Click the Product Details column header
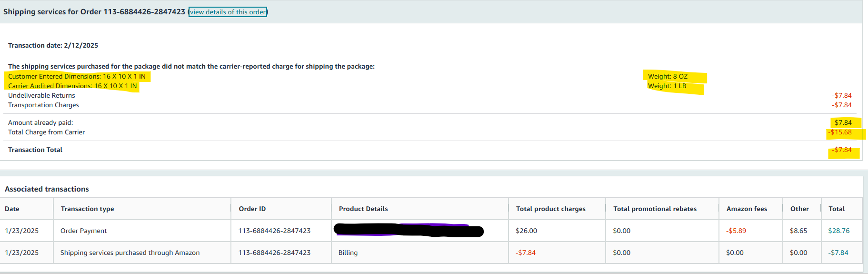Screen dimensions: 868x274 [x=363, y=209]
